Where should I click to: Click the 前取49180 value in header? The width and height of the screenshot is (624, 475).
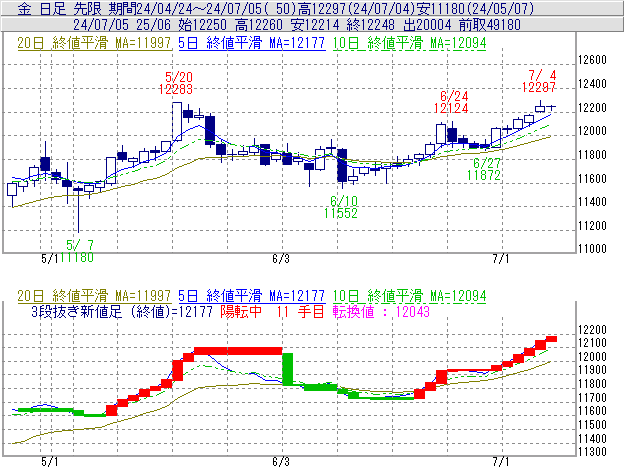490,25
